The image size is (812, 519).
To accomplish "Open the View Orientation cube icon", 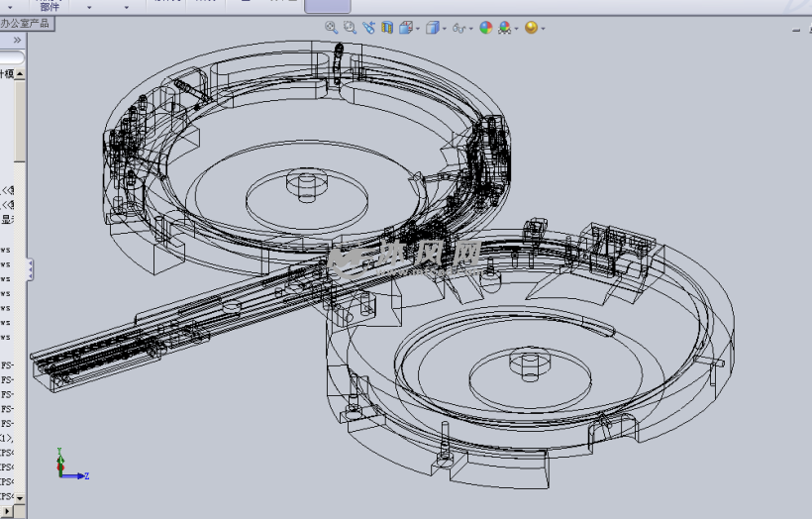I will (405, 28).
